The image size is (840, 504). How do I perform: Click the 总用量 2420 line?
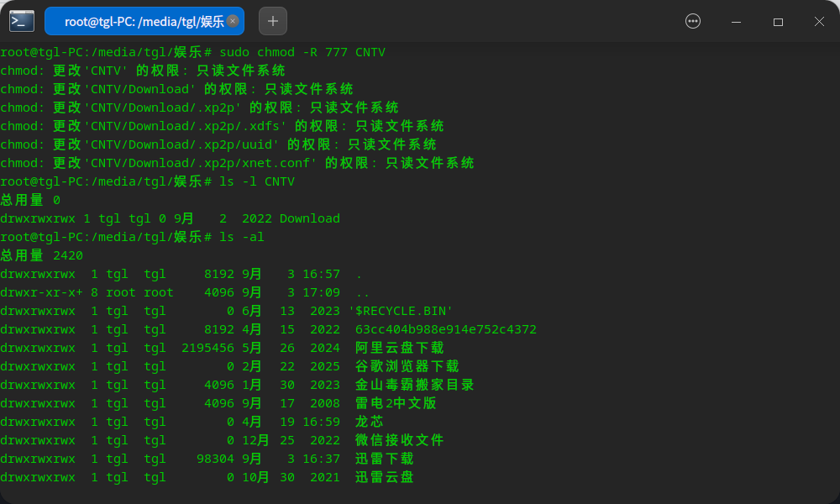pos(42,255)
